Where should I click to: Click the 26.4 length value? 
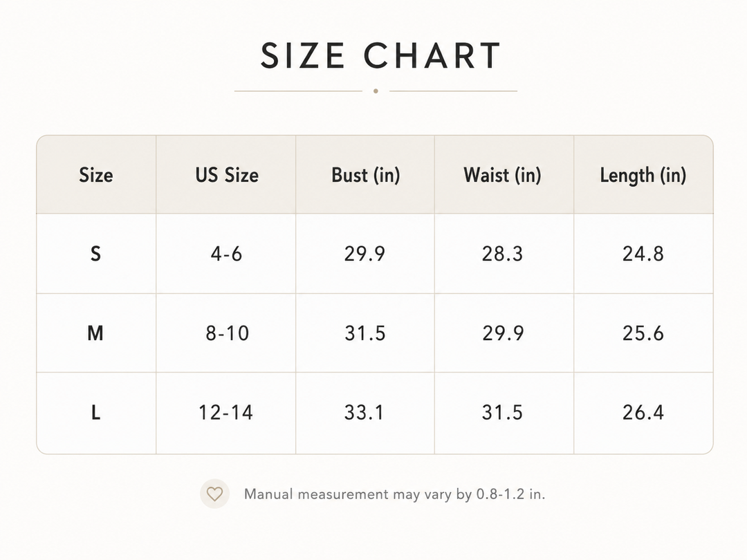pyautogui.click(x=643, y=412)
